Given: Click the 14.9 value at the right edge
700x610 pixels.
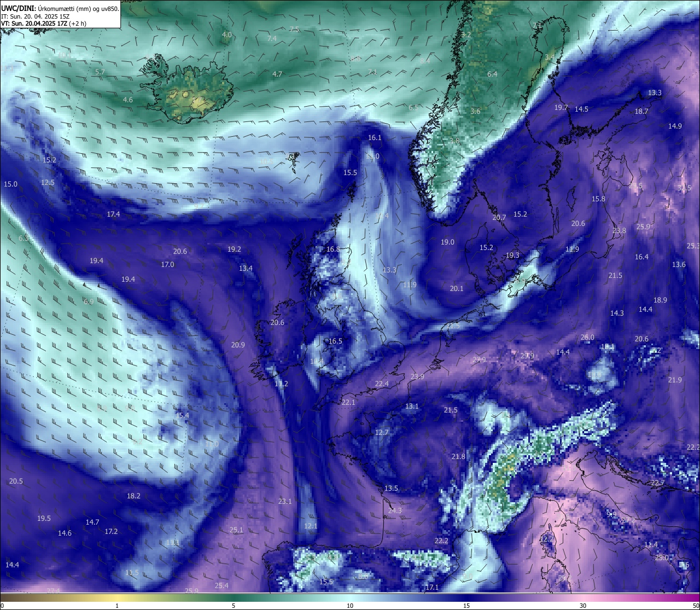Looking at the screenshot, I should point(675,126).
